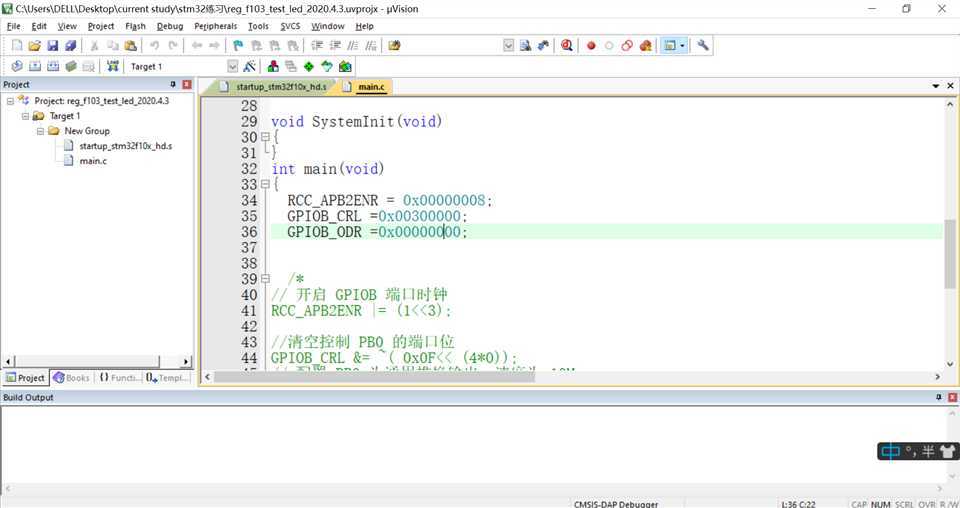Rebuild all target files icon
This screenshot has height=508, width=960.
tap(53, 66)
